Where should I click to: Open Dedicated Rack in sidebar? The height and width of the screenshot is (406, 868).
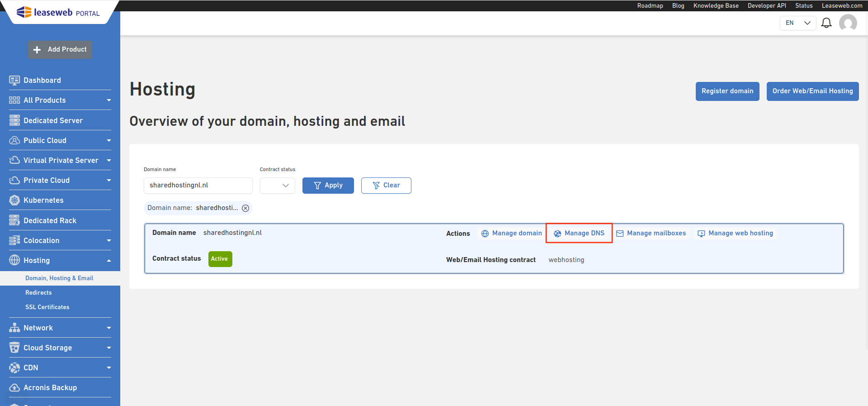coord(50,220)
